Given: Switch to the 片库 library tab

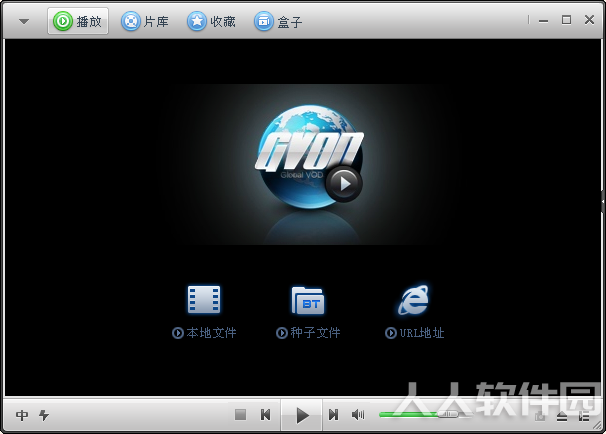Looking at the screenshot, I should (145, 21).
